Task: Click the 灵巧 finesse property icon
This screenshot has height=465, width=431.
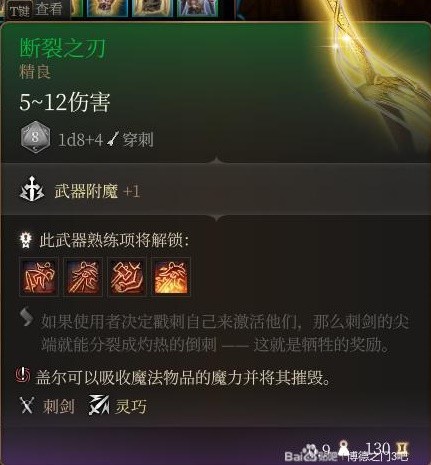Action: click(99, 405)
